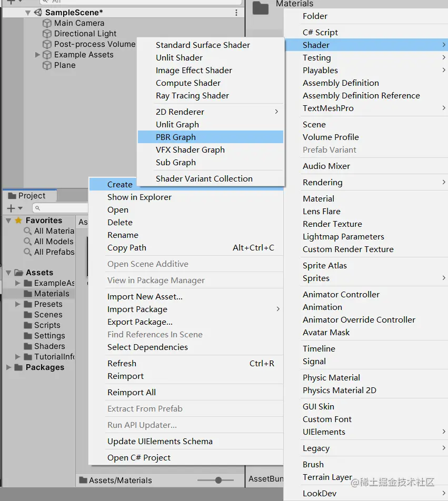This screenshot has height=501, width=448.
Task: Click the All Prefabs search icon
Action: [x=28, y=252]
